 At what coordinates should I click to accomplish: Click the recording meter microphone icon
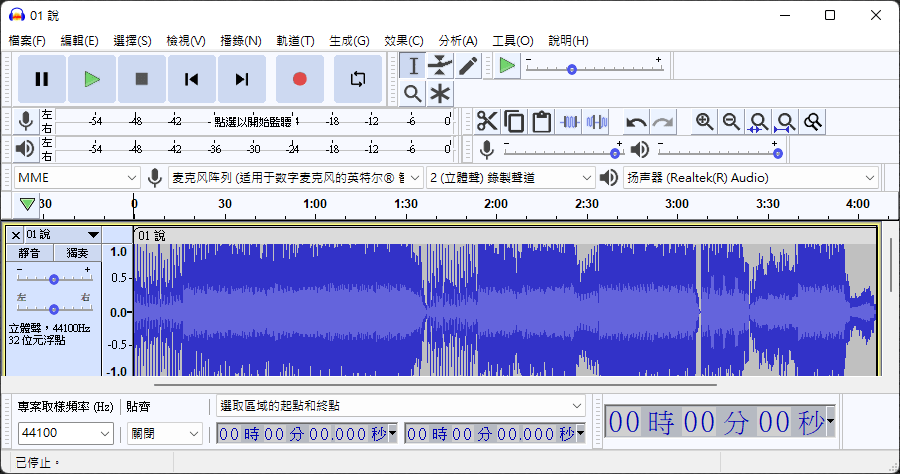[x=26, y=121]
